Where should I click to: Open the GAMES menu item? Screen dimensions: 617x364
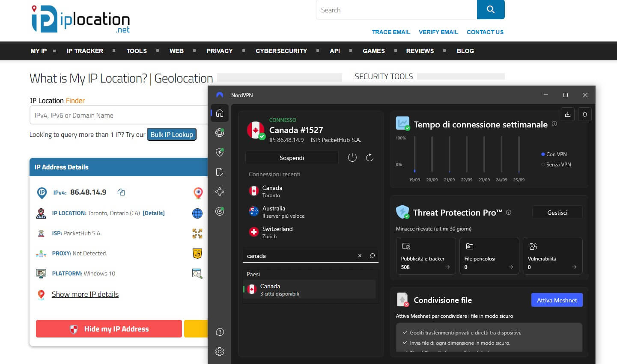(374, 51)
